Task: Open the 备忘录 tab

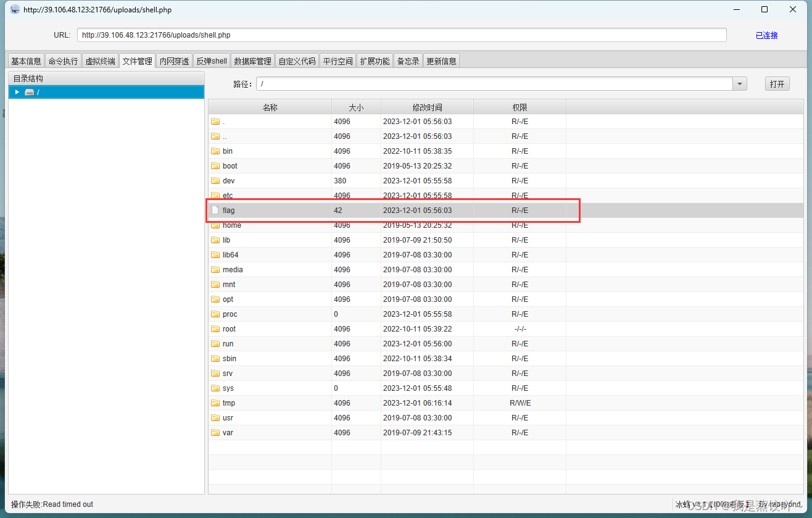Action: (x=408, y=61)
